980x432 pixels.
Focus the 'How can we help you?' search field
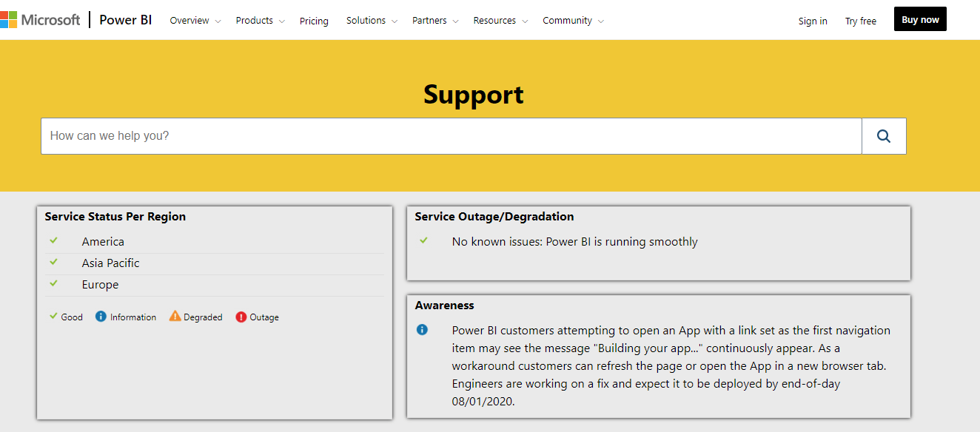click(x=451, y=136)
